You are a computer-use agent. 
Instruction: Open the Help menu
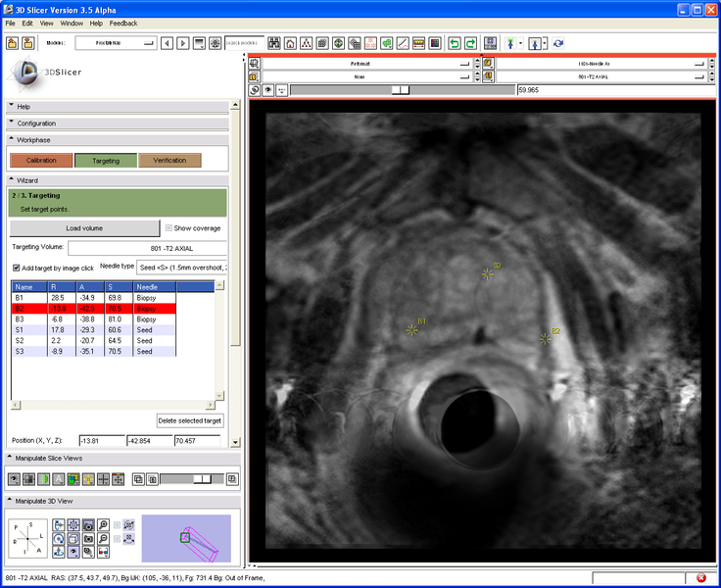pos(96,23)
